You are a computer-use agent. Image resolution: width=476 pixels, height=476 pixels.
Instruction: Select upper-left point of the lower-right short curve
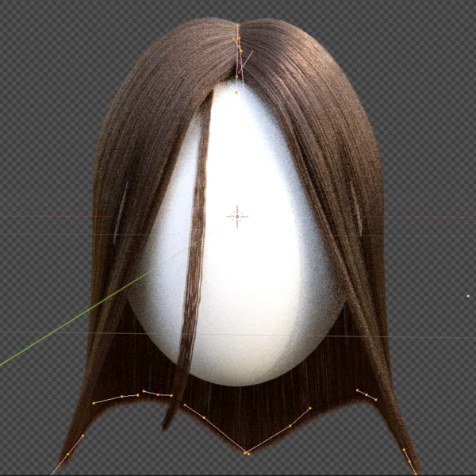358,390
